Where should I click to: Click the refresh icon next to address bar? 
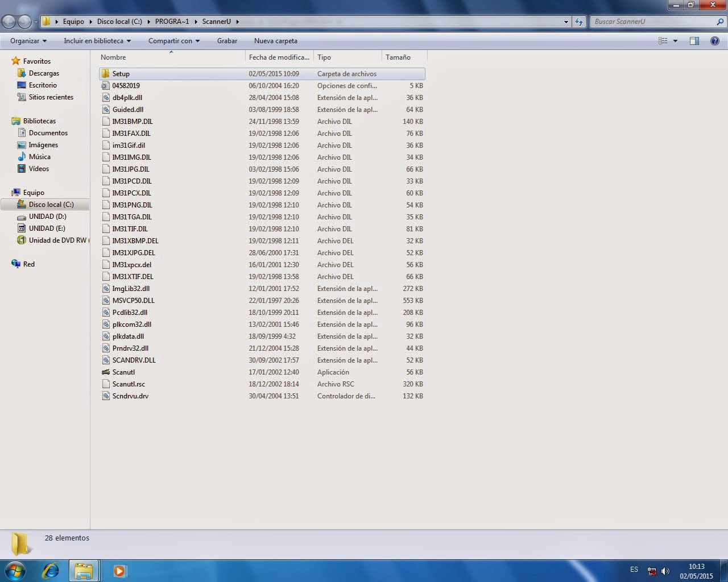coord(579,22)
